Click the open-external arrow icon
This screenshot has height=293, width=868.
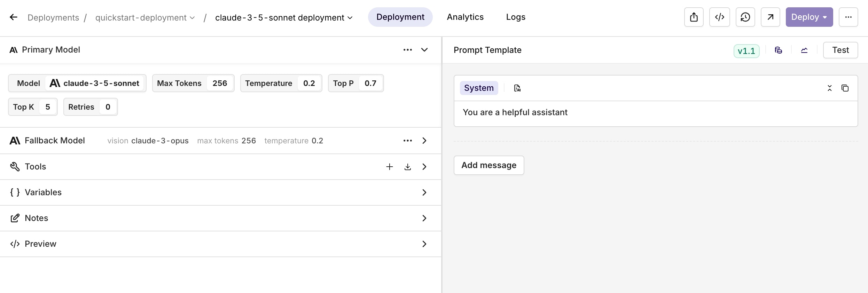[x=770, y=17]
